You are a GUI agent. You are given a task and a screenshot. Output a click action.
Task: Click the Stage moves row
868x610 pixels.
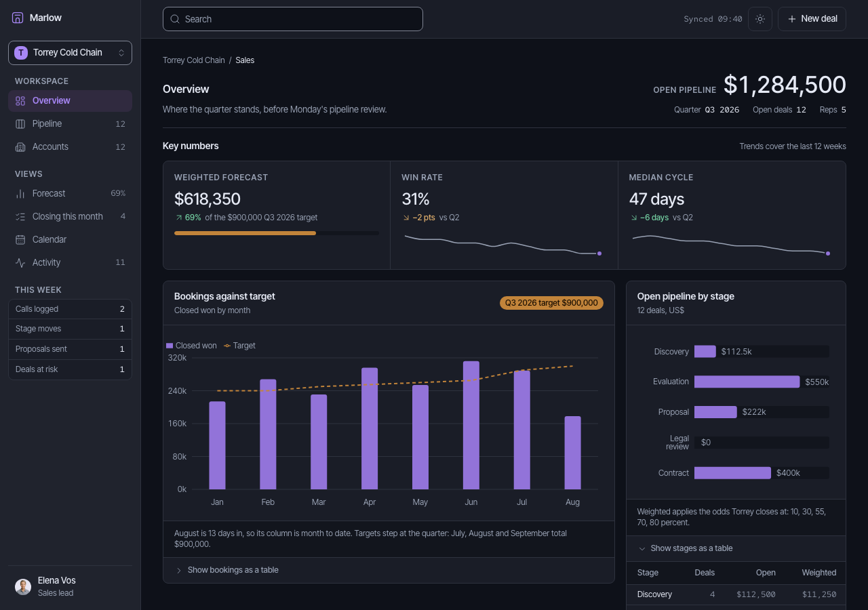click(x=70, y=329)
